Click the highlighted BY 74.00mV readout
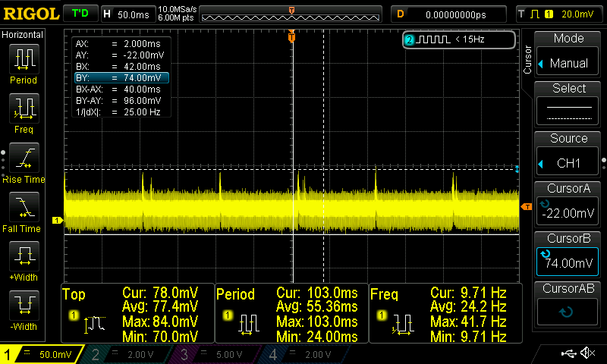607x364 pixels. pyautogui.click(x=121, y=77)
